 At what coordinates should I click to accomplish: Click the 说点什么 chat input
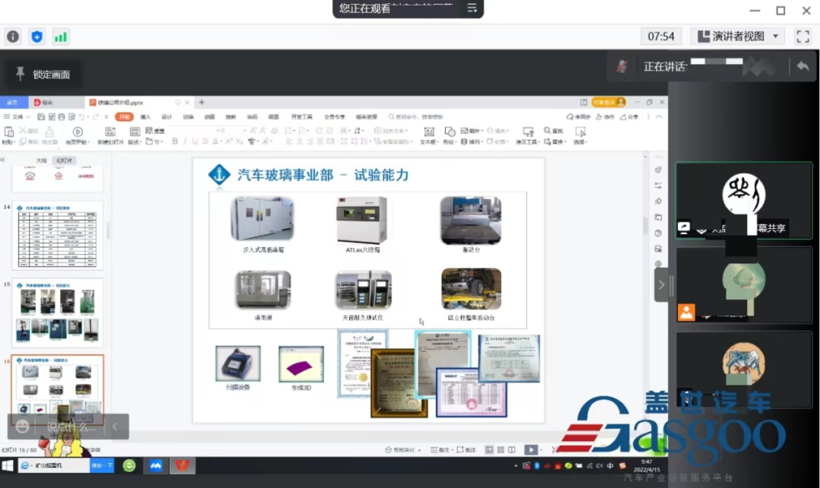point(68,427)
